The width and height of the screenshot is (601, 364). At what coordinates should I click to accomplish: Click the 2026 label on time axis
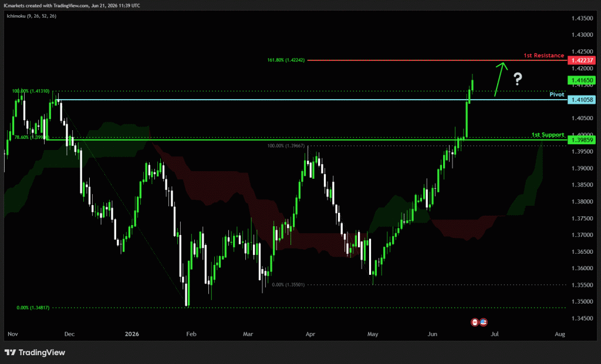132,334
